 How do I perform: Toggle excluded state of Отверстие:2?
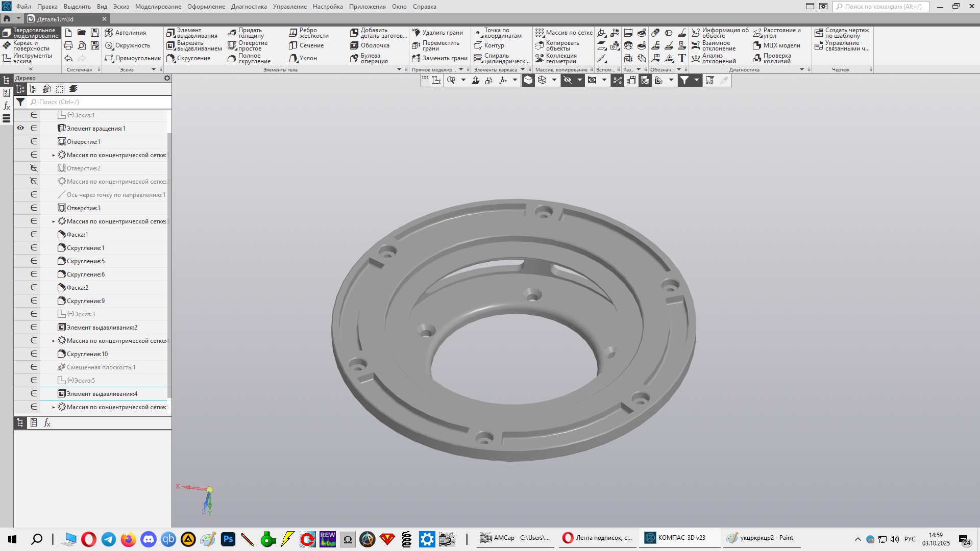point(34,168)
